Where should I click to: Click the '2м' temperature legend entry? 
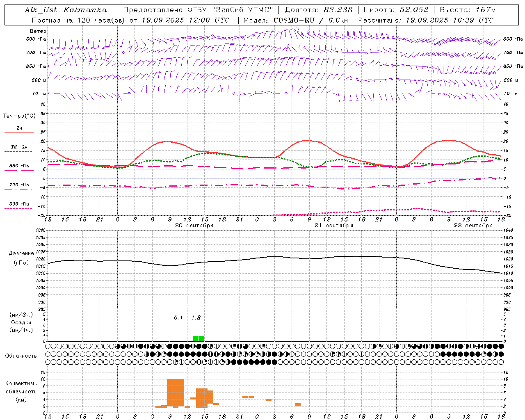pyautogui.click(x=19, y=128)
